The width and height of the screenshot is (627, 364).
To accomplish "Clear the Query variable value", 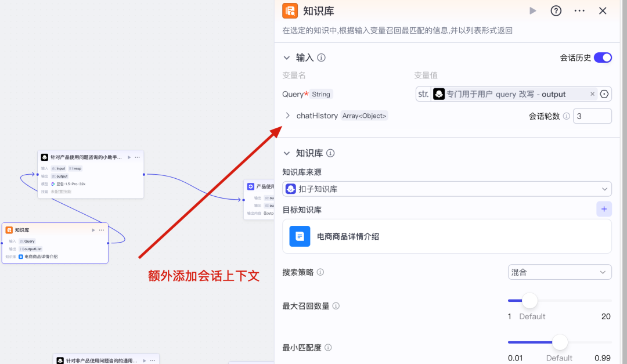I will click(x=592, y=94).
